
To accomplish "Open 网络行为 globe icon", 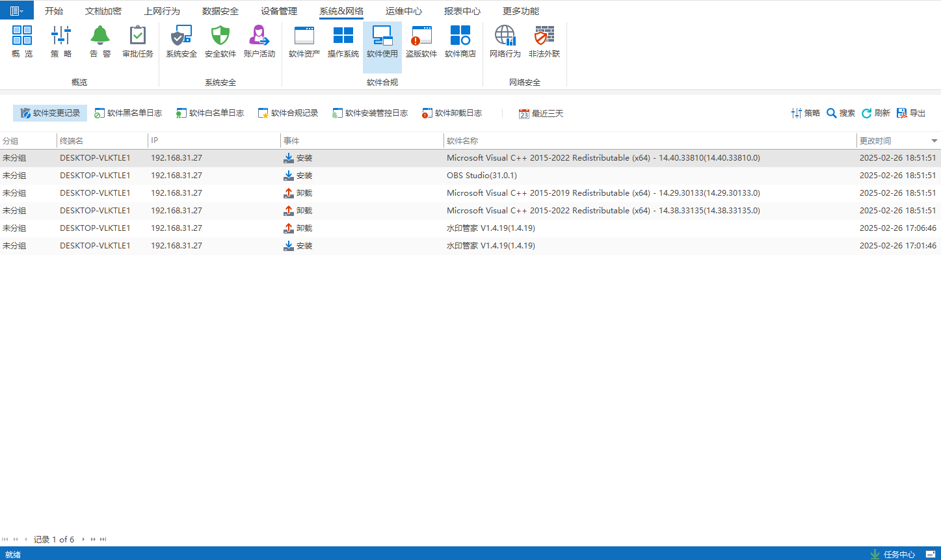I will pyautogui.click(x=505, y=36).
